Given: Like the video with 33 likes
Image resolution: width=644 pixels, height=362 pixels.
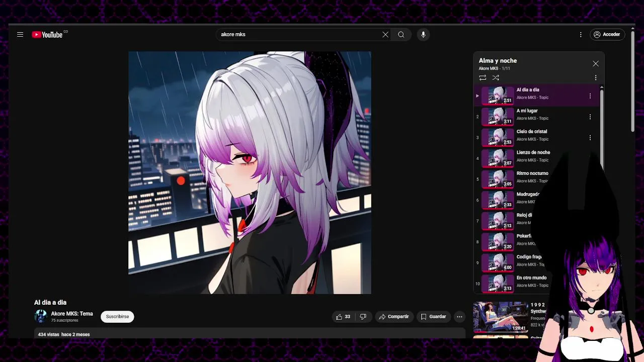Looking at the screenshot, I should pyautogui.click(x=343, y=317).
